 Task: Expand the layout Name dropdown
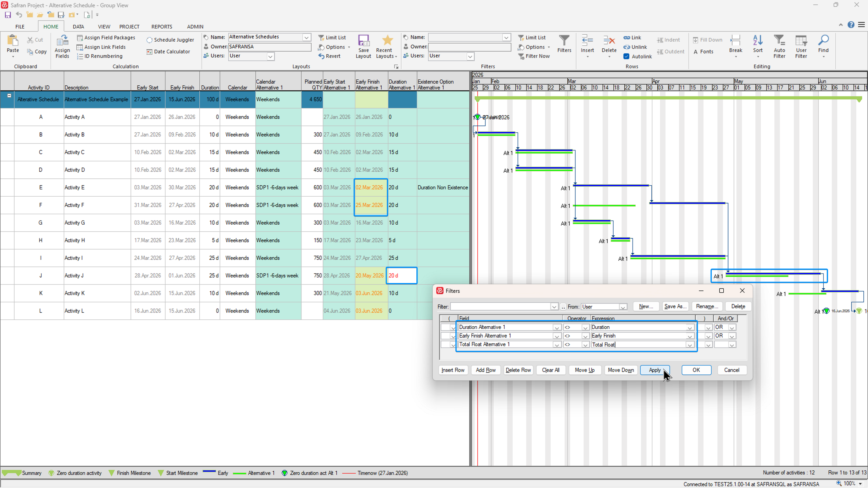point(306,37)
